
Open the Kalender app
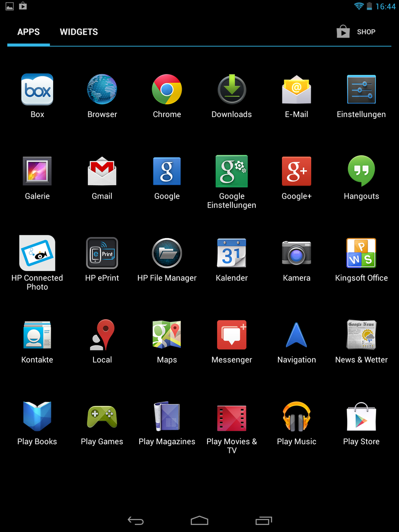(231, 253)
